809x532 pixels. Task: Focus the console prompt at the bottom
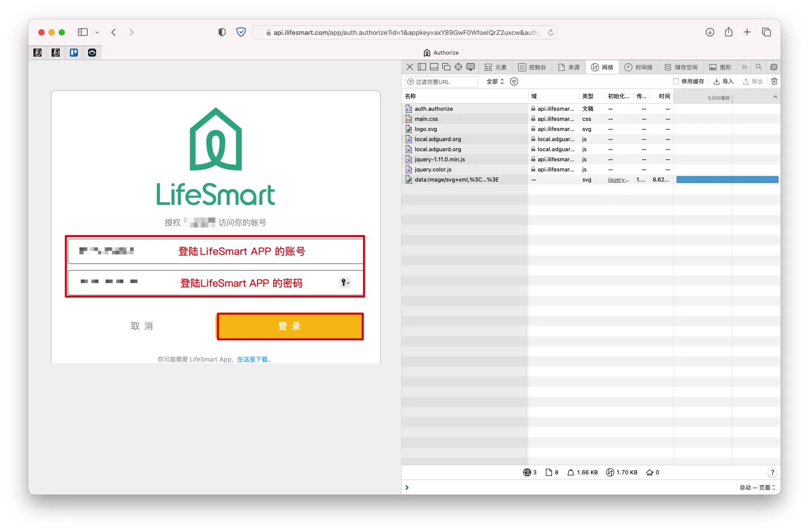pyautogui.click(x=569, y=487)
